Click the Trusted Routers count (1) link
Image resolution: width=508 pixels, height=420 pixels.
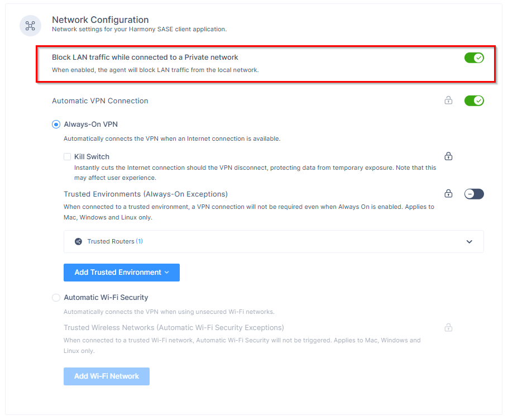pyautogui.click(x=140, y=242)
